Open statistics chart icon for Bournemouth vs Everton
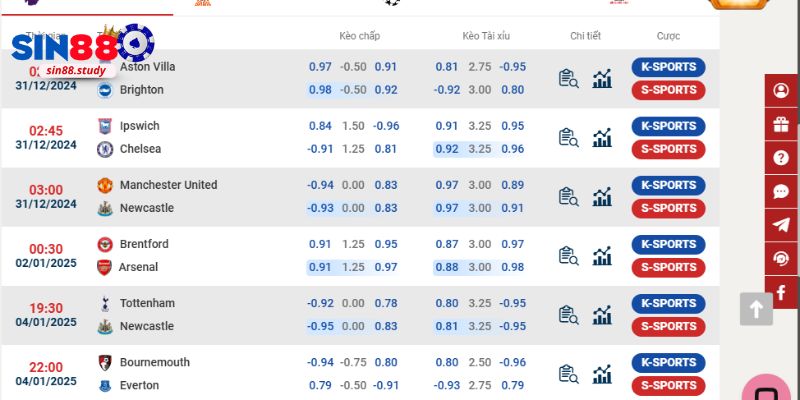The width and height of the screenshot is (800, 400). pyautogui.click(x=602, y=374)
